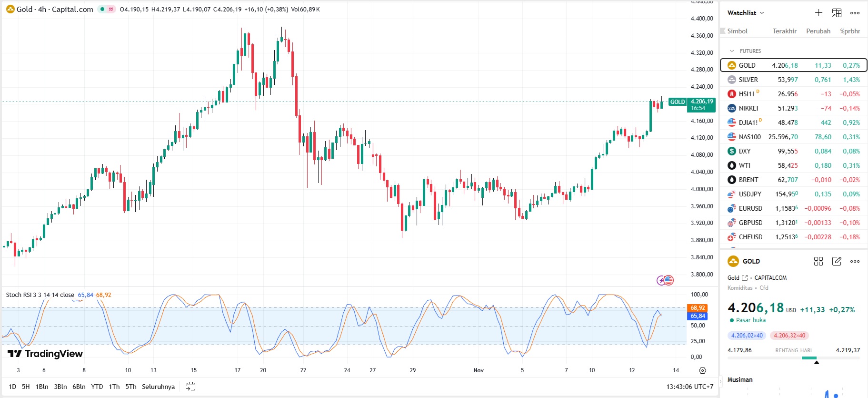868x398 pixels.
Task: Select the 1D time range
Action: [12, 387]
